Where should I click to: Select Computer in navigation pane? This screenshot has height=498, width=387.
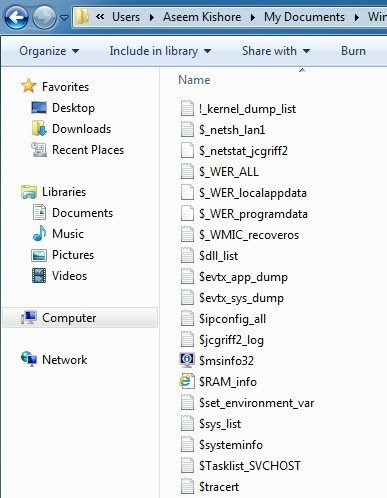pyautogui.click(x=69, y=318)
